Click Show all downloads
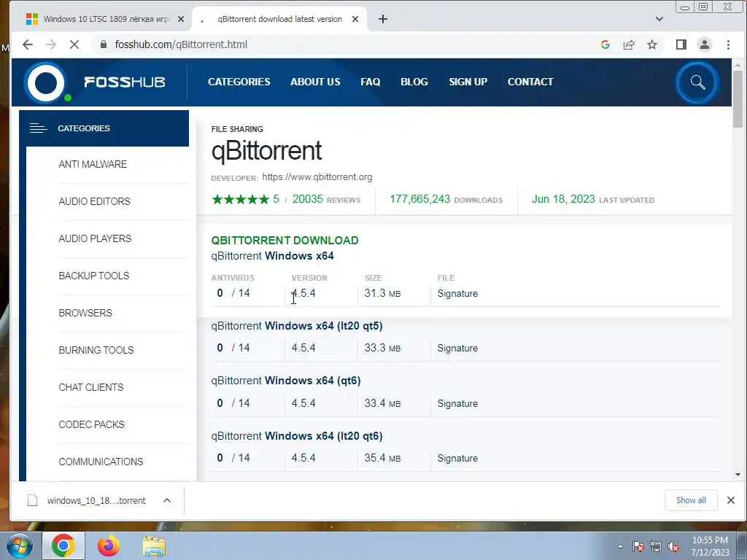This screenshot has width=747, height=560. [x=691, y=500]
